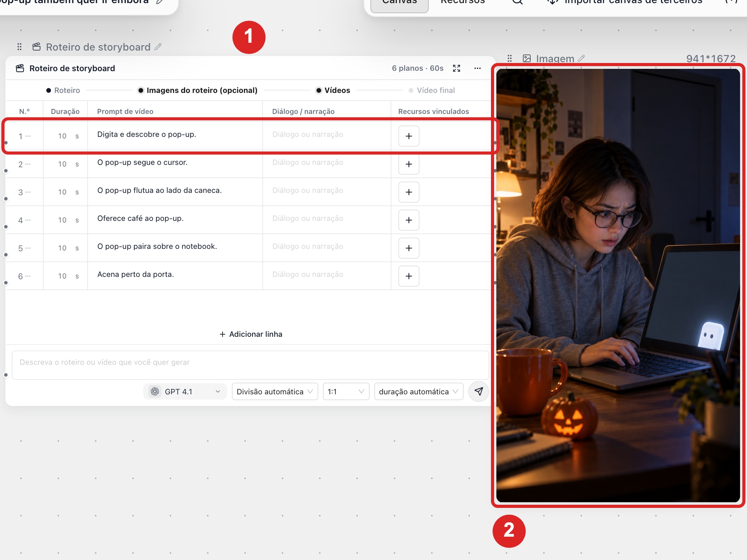The width and height of the screenshot is (747, 560).
Task: Click prompt 'Digita e descobre o pop-up.'
Action: (147, 135)
